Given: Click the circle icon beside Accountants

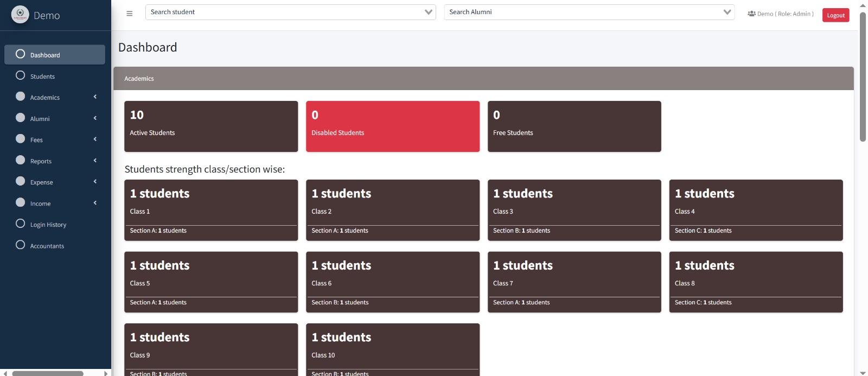Looking at the screenshot, I should pos(21,245).
